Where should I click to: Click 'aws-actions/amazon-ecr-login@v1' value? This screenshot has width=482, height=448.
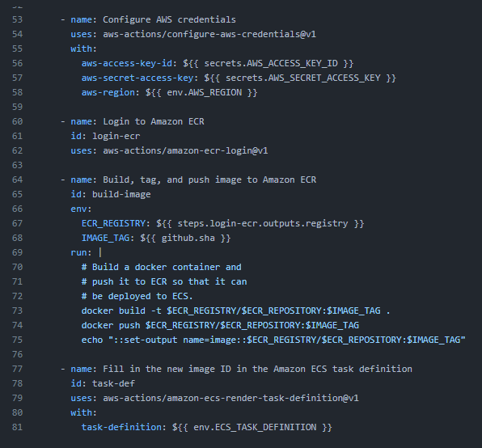[x=185, y=151]
